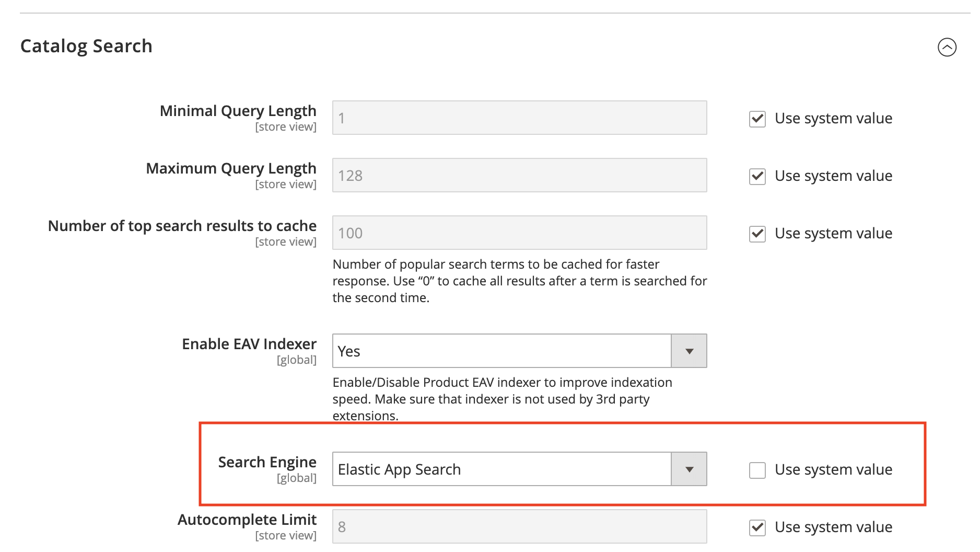Click the Minimal Query Length label
Image resolution: width=980 pixels, height=552 pixels.
[238, 111]
